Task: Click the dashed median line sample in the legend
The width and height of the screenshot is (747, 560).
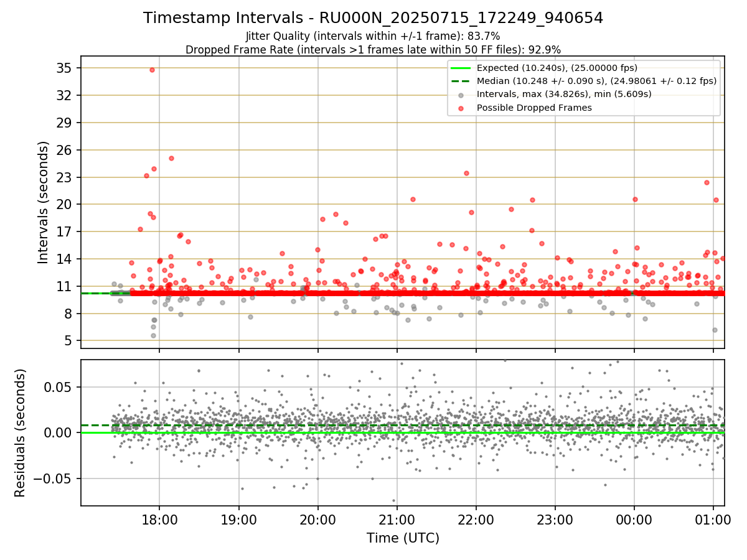Action: (x=461, y=81)
